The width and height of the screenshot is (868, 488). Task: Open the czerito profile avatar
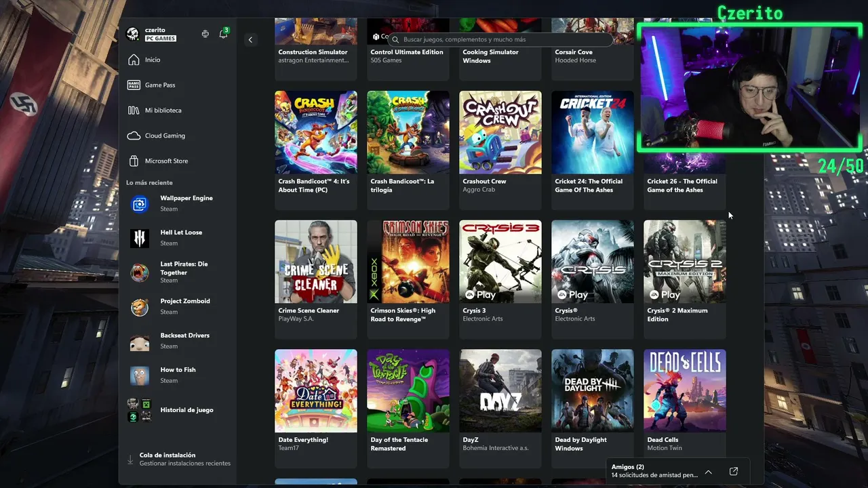[133, 34]
